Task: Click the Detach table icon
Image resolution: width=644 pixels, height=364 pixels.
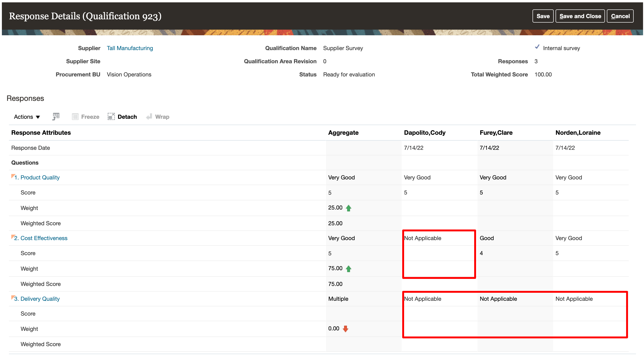Action: pyautogui.click(x=111, y=117)
